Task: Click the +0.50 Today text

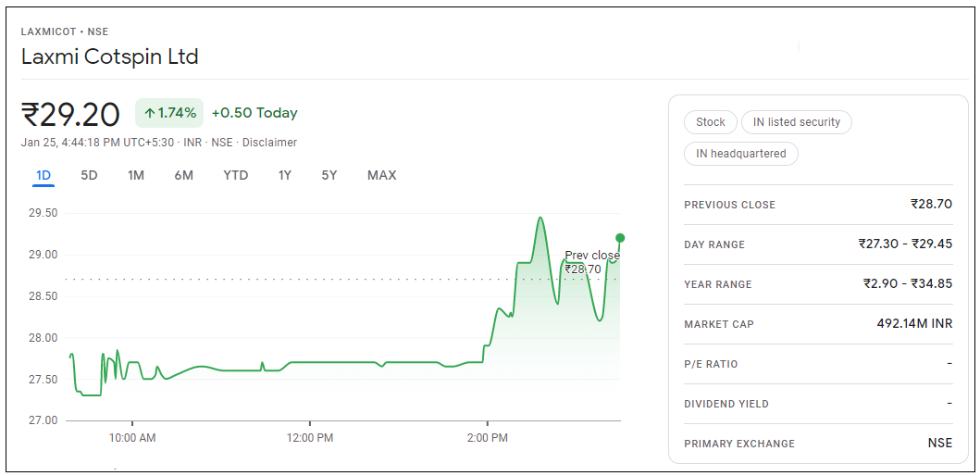Action: pyautogui.click(x=254, y=113)
